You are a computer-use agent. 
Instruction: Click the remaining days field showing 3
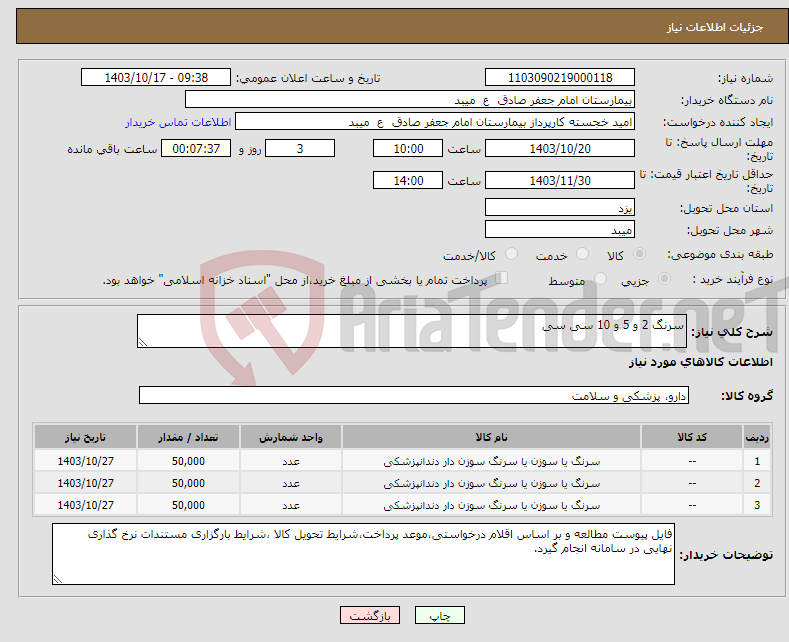click(300, 148)
